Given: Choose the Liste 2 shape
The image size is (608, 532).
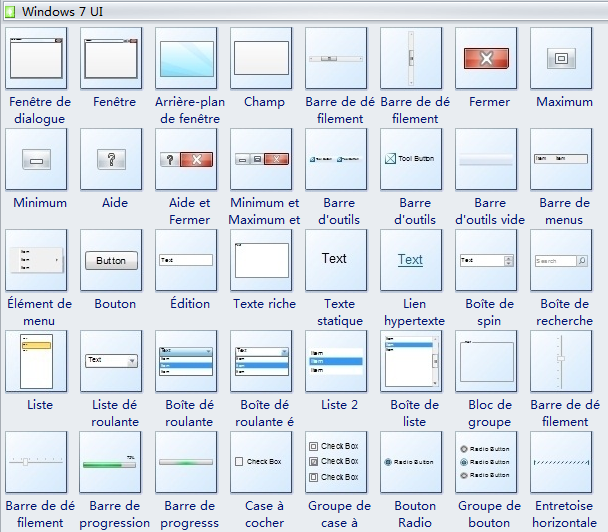Looking at the screenshot, I should tap(336, 361).
